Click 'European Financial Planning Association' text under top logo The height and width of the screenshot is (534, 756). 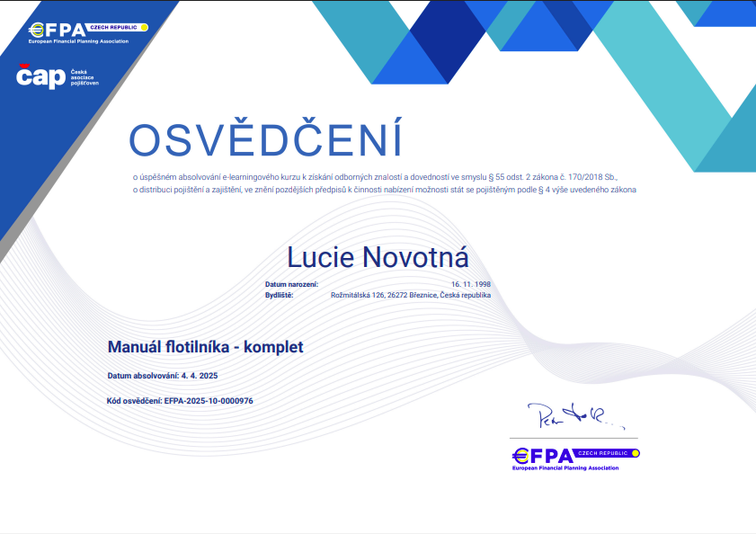coord(78,41)
